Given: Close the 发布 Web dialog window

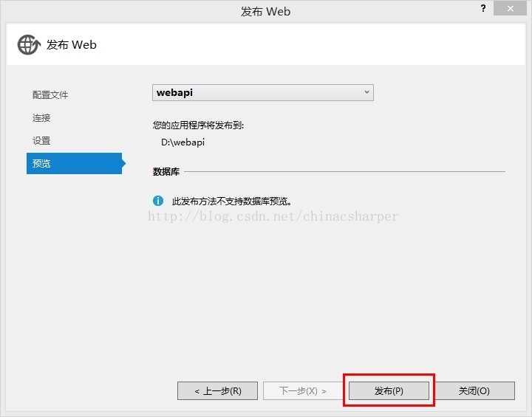Looking at the screenshot, I should tap(510, 8).
